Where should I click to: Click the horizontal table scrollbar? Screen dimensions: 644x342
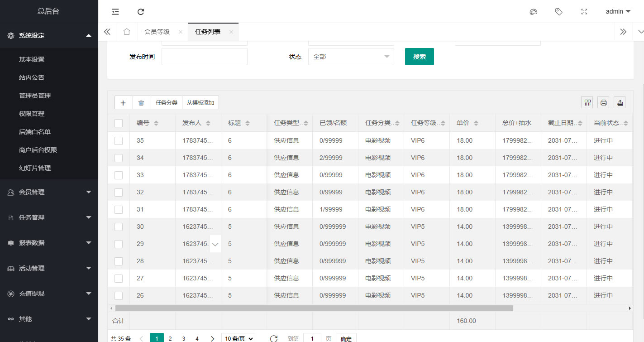(x=314, y=308)
